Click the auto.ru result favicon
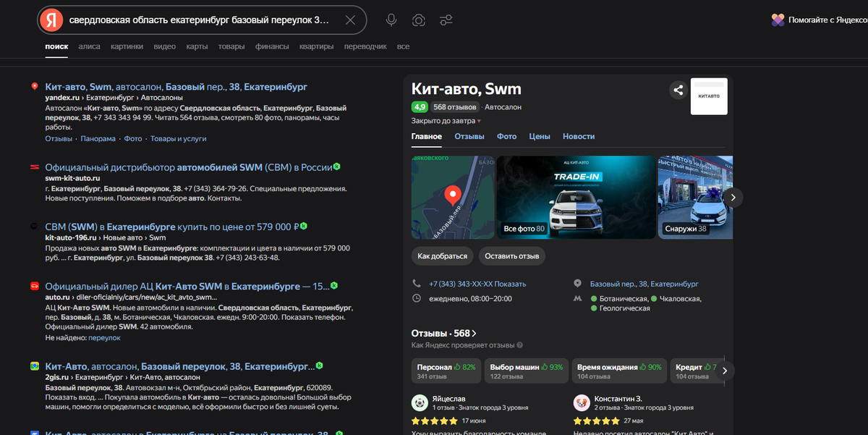 coord(34,287)
